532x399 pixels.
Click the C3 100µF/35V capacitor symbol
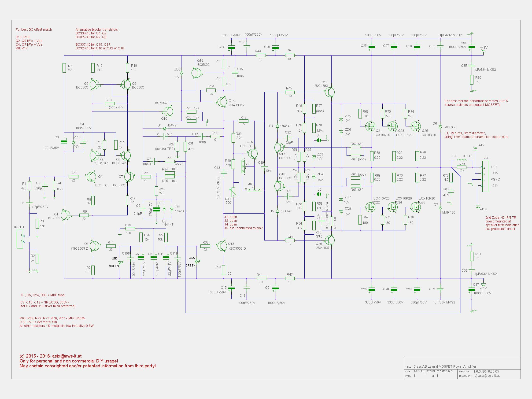point(64,141)
